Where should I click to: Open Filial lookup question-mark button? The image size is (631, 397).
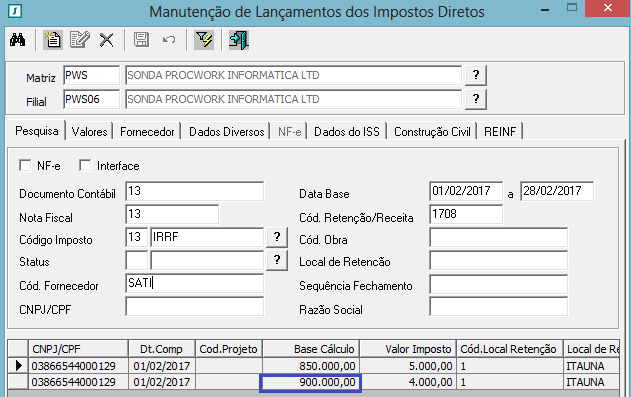[476, 99]
